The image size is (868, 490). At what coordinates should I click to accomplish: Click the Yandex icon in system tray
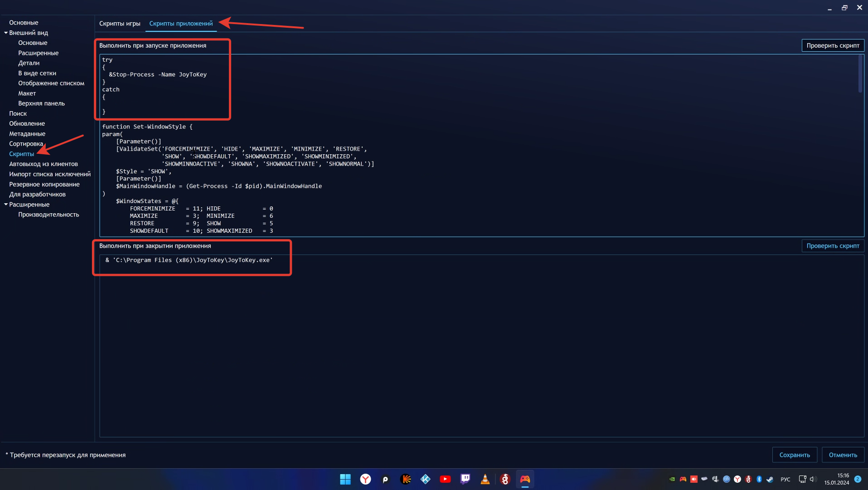coord(737,479)
